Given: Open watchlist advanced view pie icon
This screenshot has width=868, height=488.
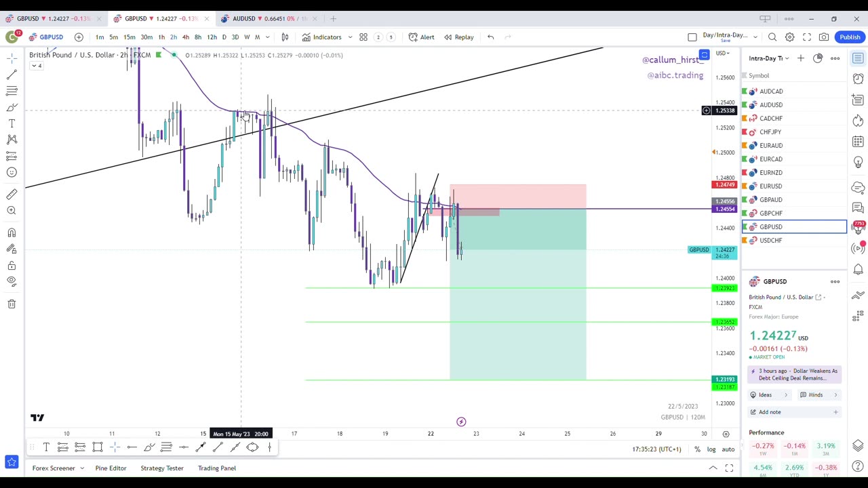Looking at the screenshot, I should [x=818, y=58].
